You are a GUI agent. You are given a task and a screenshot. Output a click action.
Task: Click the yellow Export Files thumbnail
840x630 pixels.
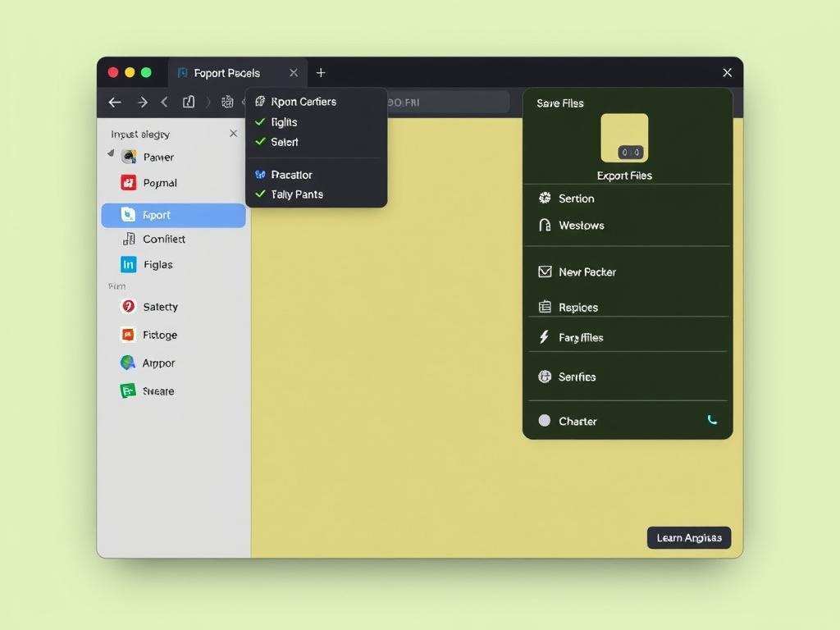624,138
